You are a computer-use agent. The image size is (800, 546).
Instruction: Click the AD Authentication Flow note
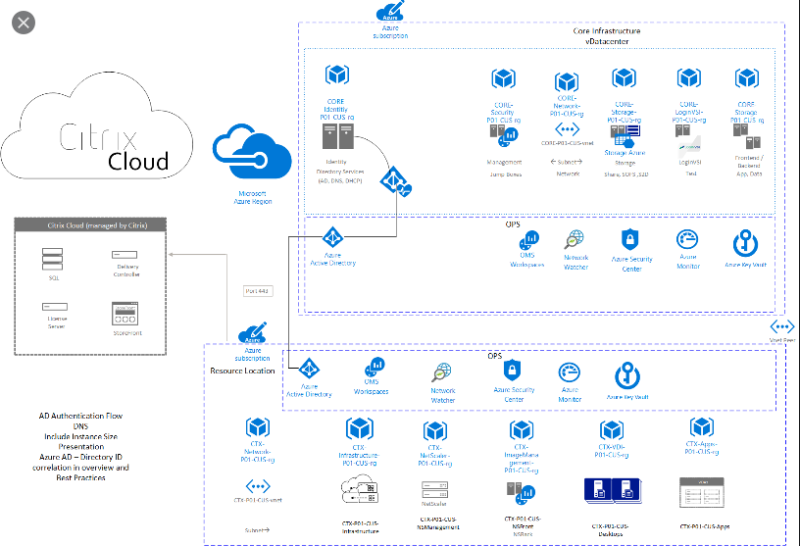[81, 416]
